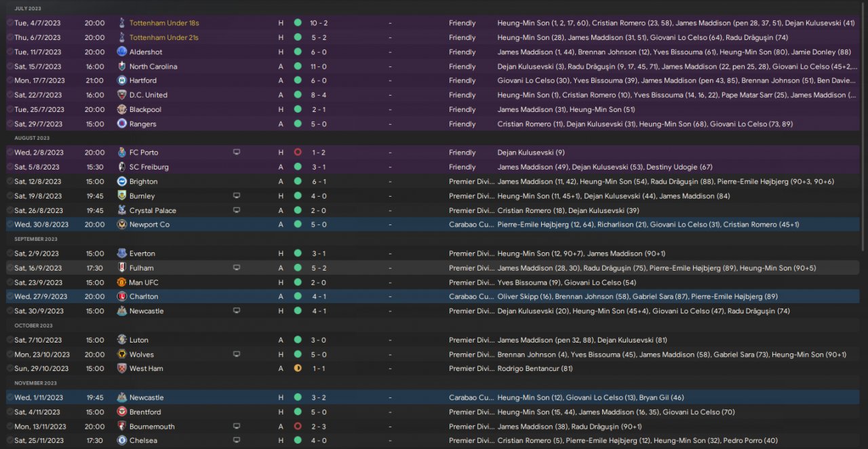Image resolution: width=868 pixels, height=449 pixels.
Task: Click the SC Freiburg club badge
Action: coord(122,167)
